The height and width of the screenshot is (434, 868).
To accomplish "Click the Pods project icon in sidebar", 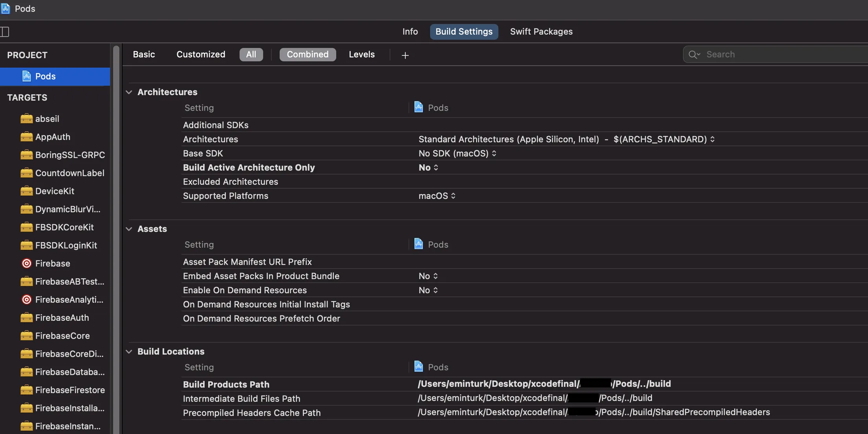I will pyautogui.click(x=26, y=76).
